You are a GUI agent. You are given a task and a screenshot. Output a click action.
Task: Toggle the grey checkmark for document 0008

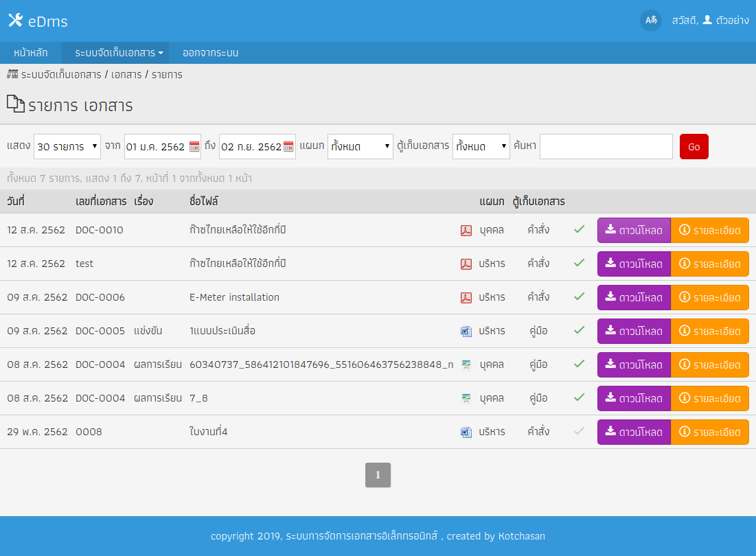[x=579, y=431]
